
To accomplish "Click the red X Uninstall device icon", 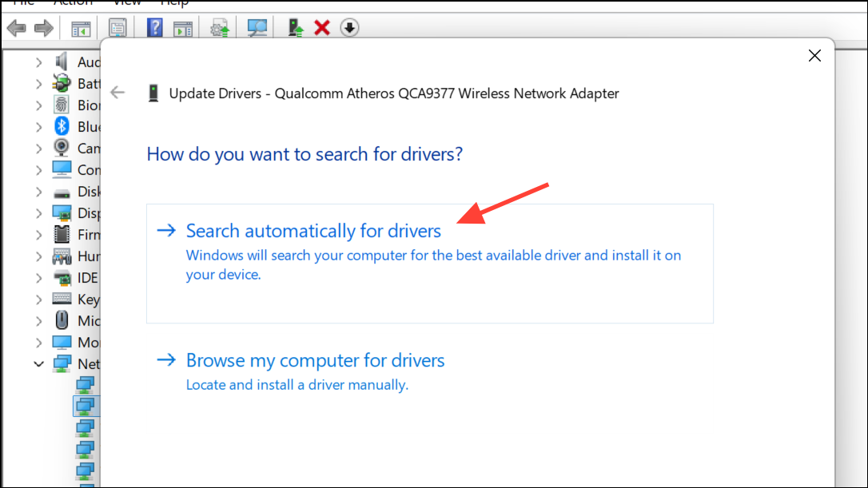I will click(x=321, y=28).
